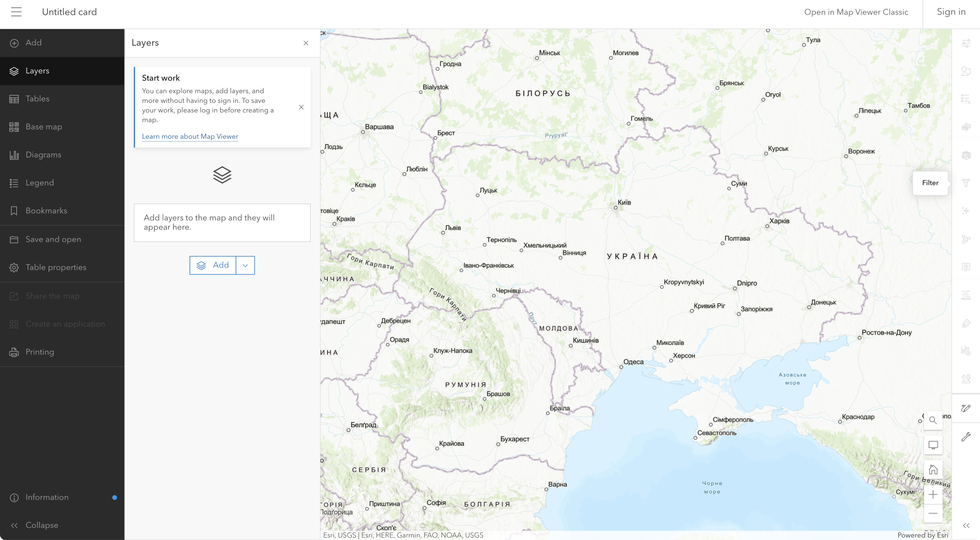The width and height of the screenshot is (980, 540).
Task: Open the Base map menu item
Action: [44, 127]
